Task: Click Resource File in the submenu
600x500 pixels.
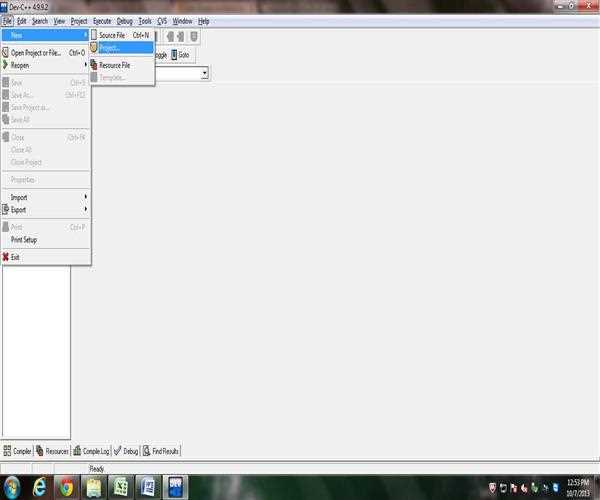Action: click(114, 65)
